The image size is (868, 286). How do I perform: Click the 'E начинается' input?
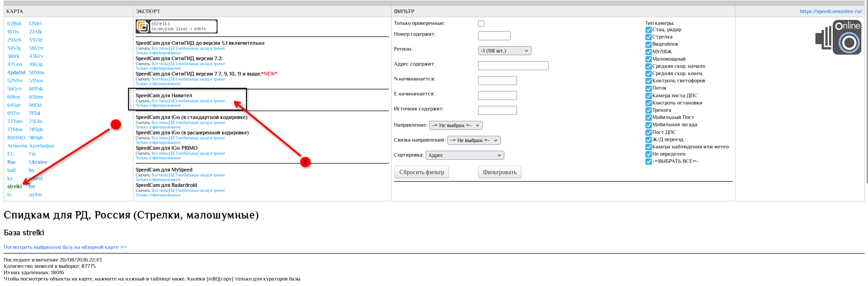click(497, 95)
